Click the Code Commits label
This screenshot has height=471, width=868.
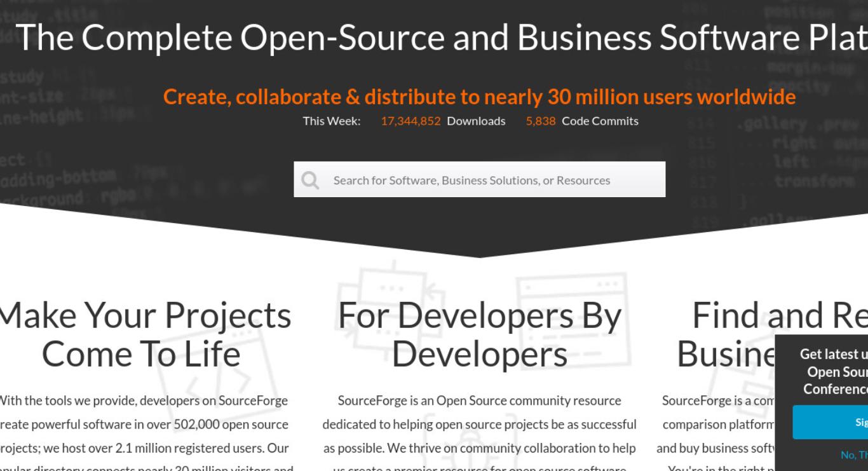[x=600, y=121]
